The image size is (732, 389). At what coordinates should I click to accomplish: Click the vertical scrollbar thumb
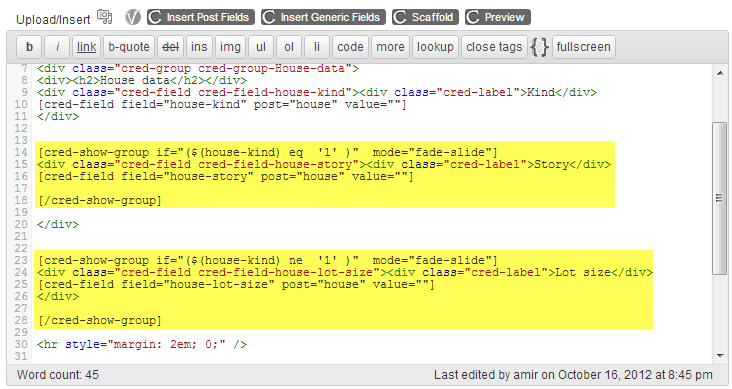coord(720,198)
